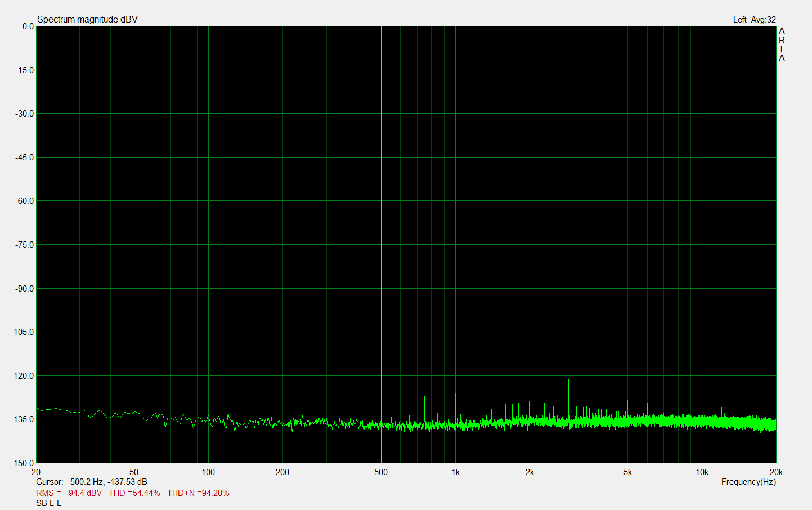This screenshot has width=812, height=510.
Task: Click the "-30.0" magnitude axis label
Action: [24, 114]
